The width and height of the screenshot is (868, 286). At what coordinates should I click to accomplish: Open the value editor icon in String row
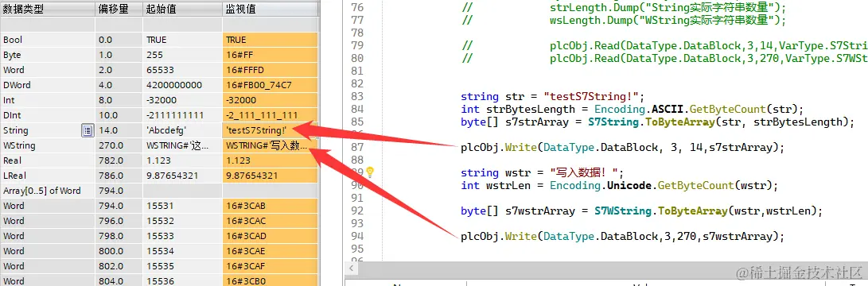pyautogui.click(x=87, y=130)
